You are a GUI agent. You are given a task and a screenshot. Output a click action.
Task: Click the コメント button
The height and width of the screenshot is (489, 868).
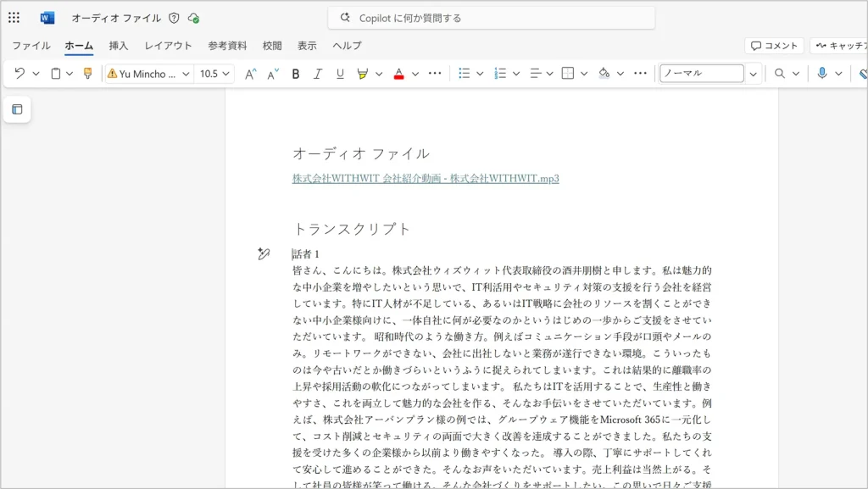click(x=774, y=46)
